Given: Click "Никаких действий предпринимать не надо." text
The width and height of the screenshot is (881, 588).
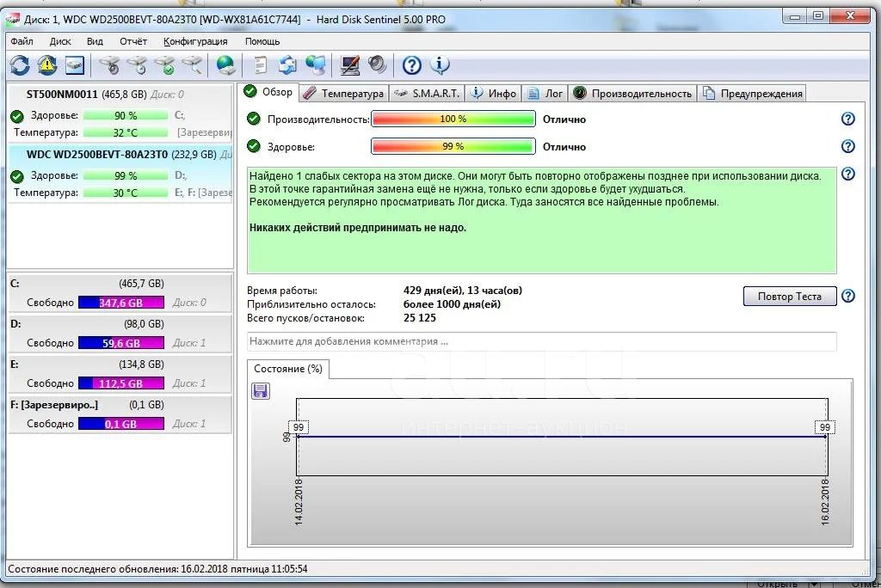Looking at the screenshot, I should click(x=358, y=228).
